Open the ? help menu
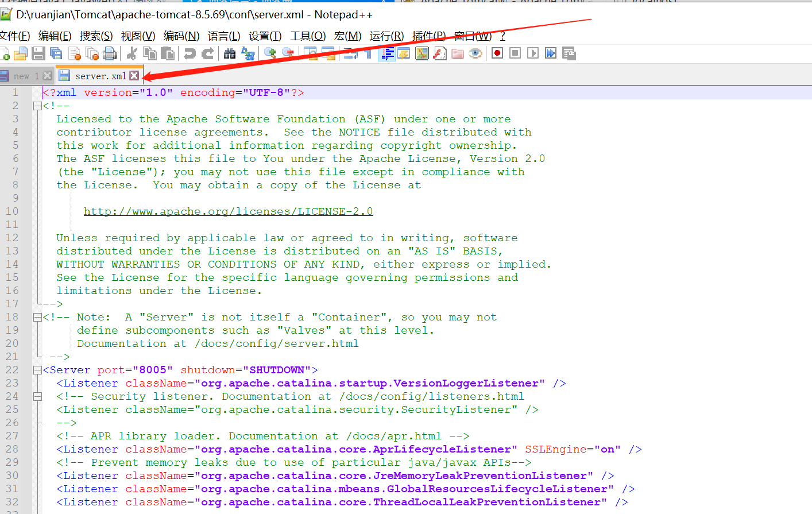Viewport: 812px width, 514px height. (x=502, y=36)
